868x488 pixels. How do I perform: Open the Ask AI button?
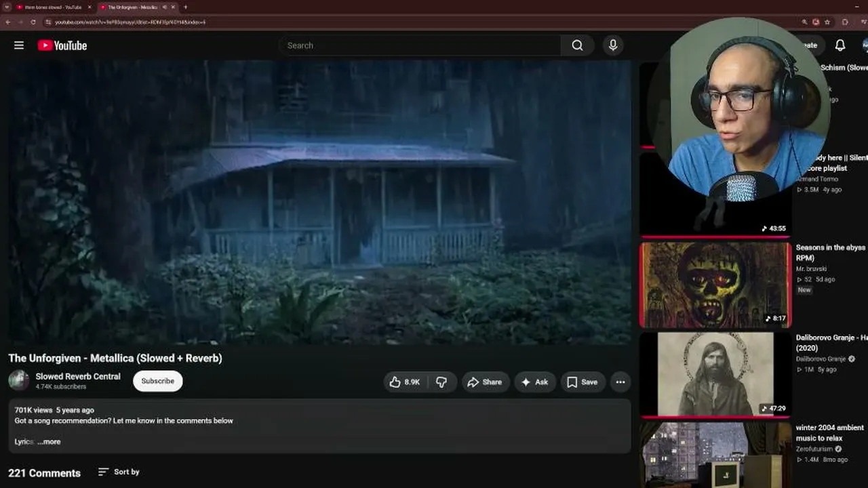(x=534, y=382)
